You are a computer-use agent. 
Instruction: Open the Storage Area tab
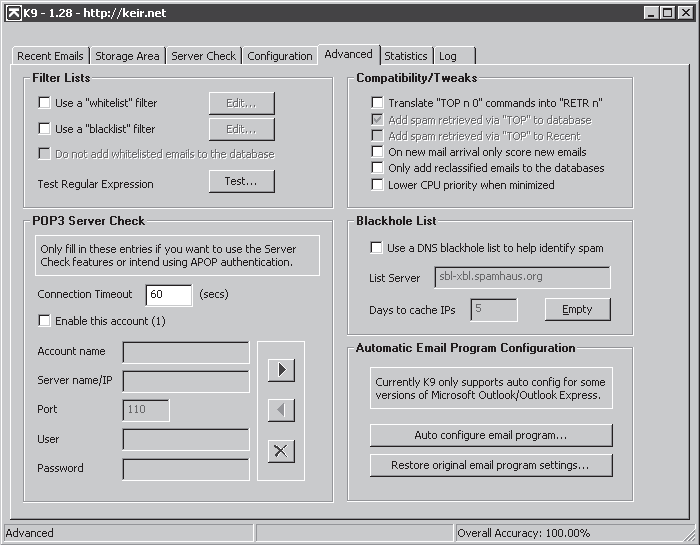tap(128, 56)
